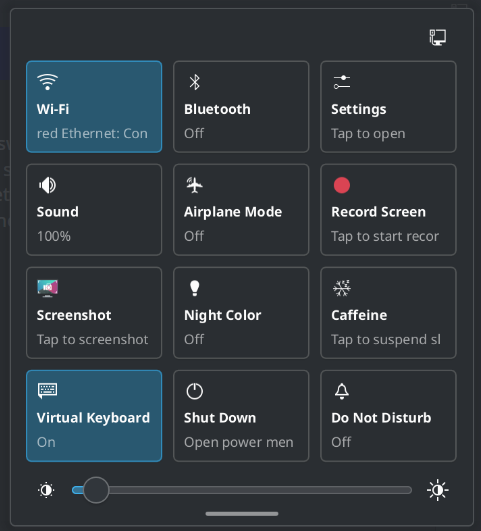Click the Caffeine snowflake icon

coord(342,288)
